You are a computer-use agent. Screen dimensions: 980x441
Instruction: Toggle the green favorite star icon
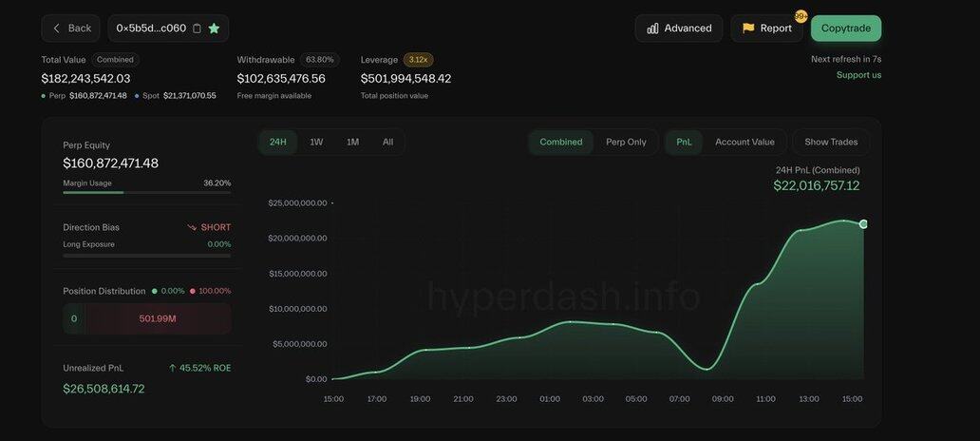tap(214, 29)
